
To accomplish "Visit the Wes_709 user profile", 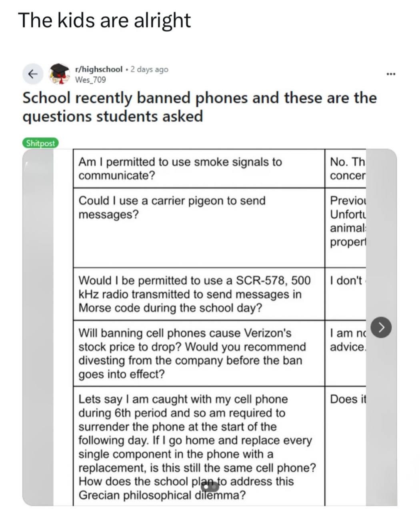I will coord(90,80).
